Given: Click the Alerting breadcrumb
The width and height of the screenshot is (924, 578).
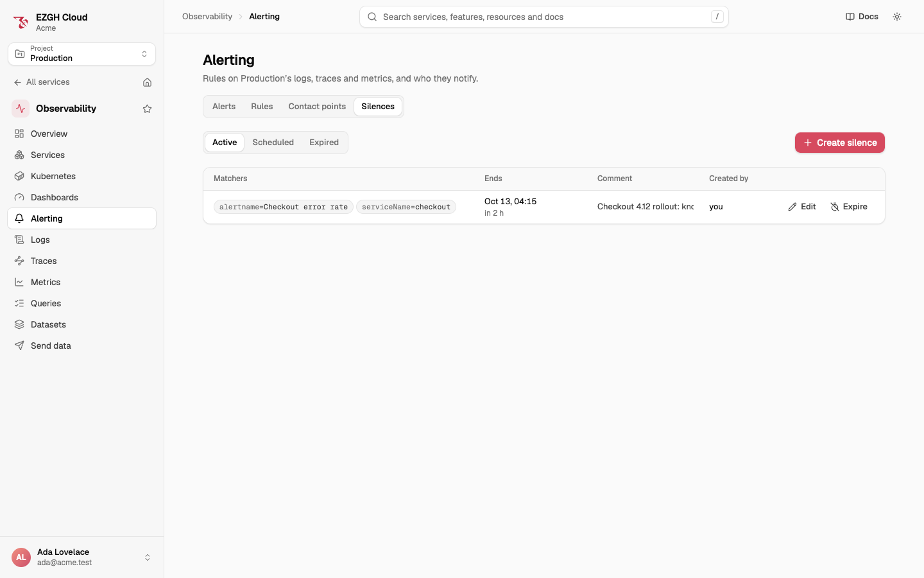Looking at the screenshot, I should 264,17.
